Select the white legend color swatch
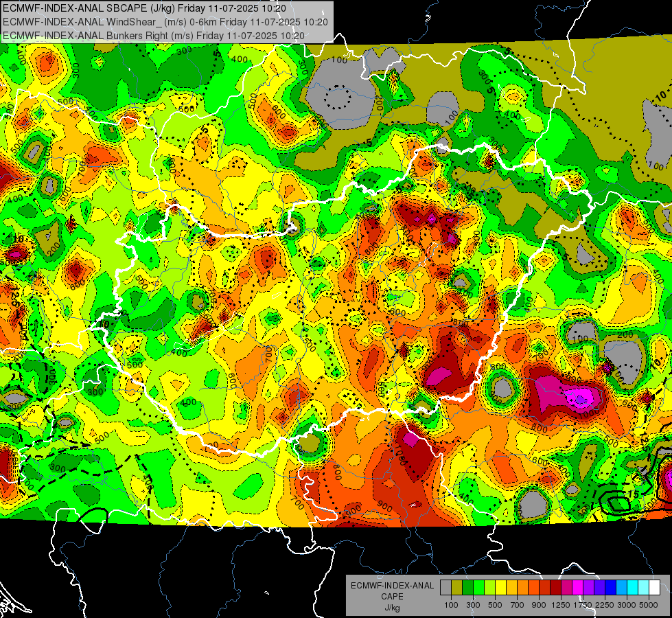672x618 pixels. [654, 587]
